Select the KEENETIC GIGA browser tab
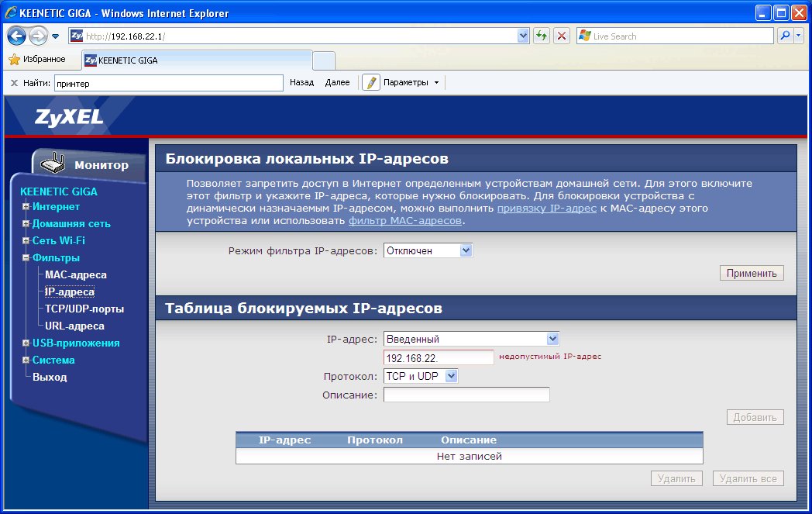This screenshot has height=514, width=812. pyautogui.click(x=198, y=60)
